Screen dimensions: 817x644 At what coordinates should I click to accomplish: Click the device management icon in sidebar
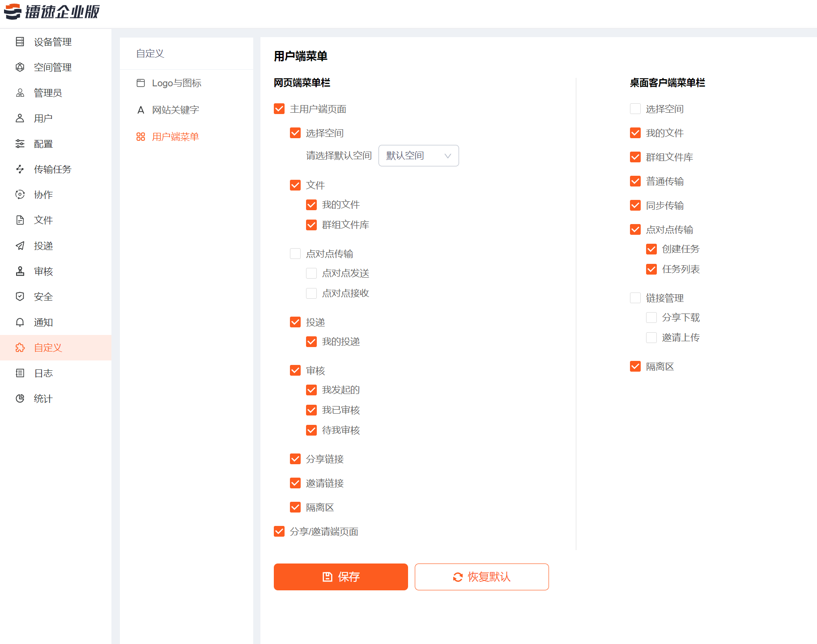click(20, 42)
